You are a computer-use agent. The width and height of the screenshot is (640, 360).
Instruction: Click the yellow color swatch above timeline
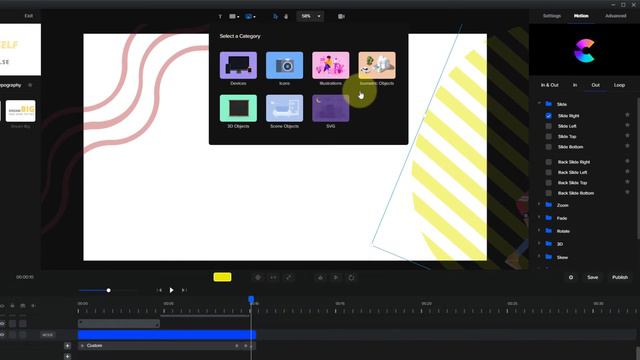click(x=222, y=277)
